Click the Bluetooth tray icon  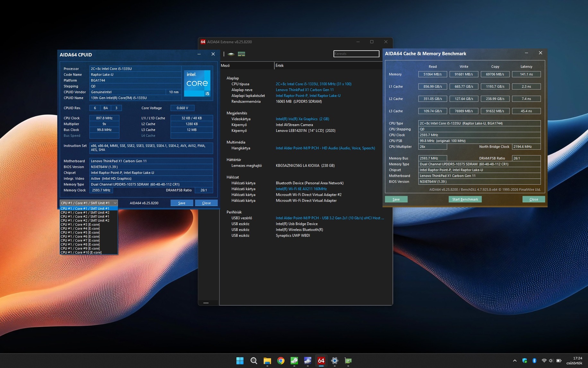(x=534, y=361)
